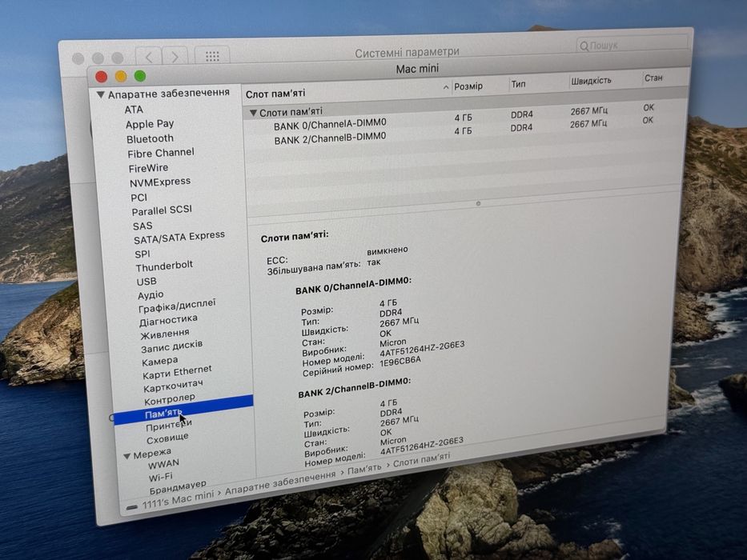Open Bluetooth hardware info
Viewport: 747px width, 560px height.
point(150,138)
